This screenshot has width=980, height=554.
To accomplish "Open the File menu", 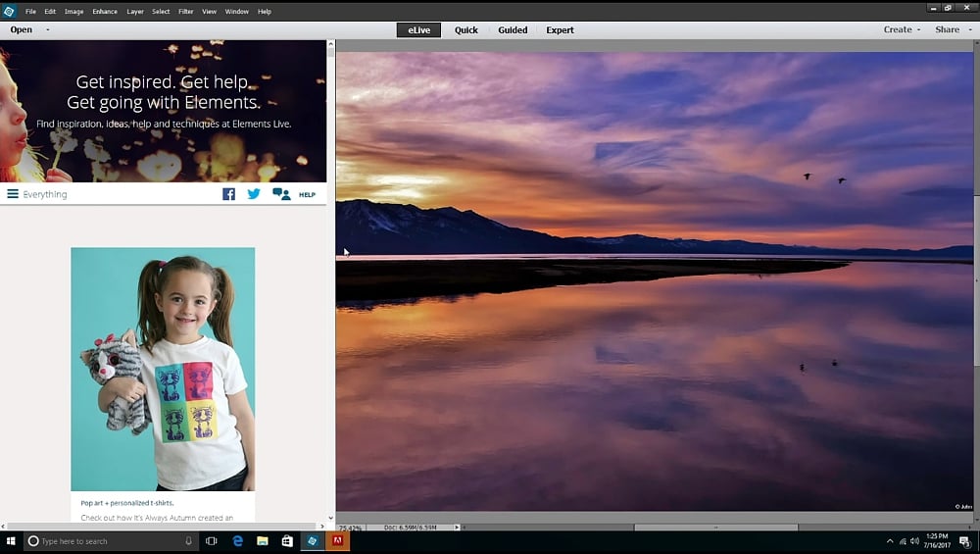I will pyautogui.click(x=30, y=11).
